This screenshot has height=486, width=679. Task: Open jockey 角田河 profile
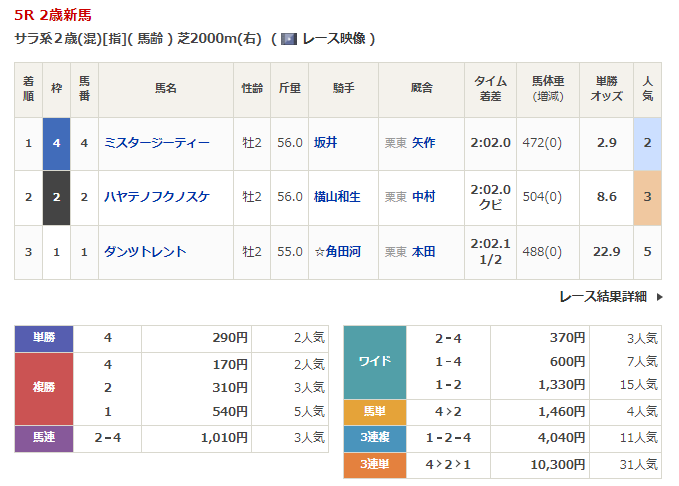pos(338,251)
